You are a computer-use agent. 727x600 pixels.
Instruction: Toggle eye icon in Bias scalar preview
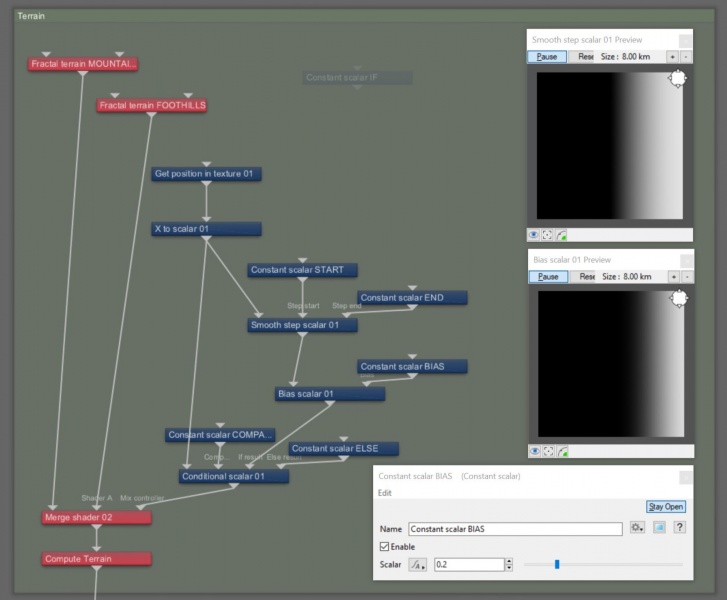point(535,451)
